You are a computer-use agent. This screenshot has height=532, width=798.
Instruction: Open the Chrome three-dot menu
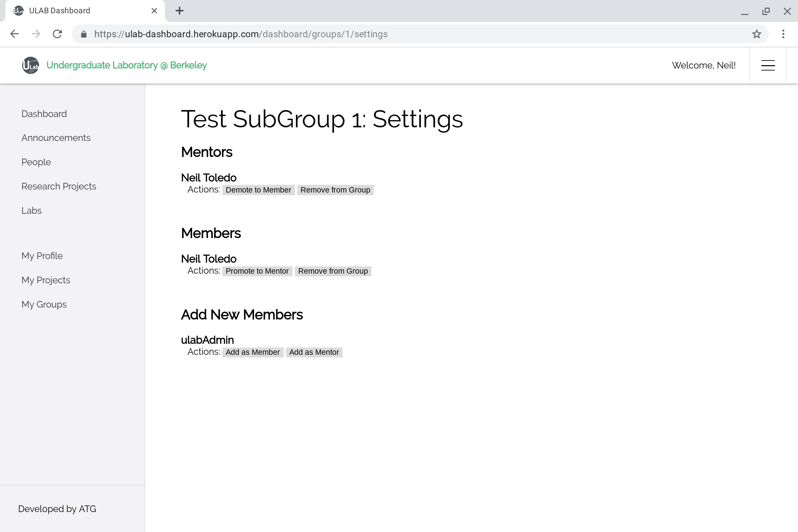point(783,34)
